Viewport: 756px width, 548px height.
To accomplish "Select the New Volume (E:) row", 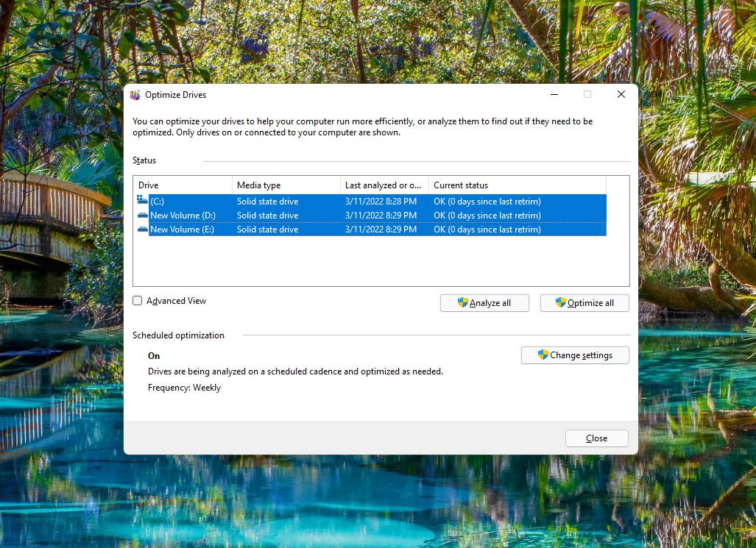I will 294,229.
